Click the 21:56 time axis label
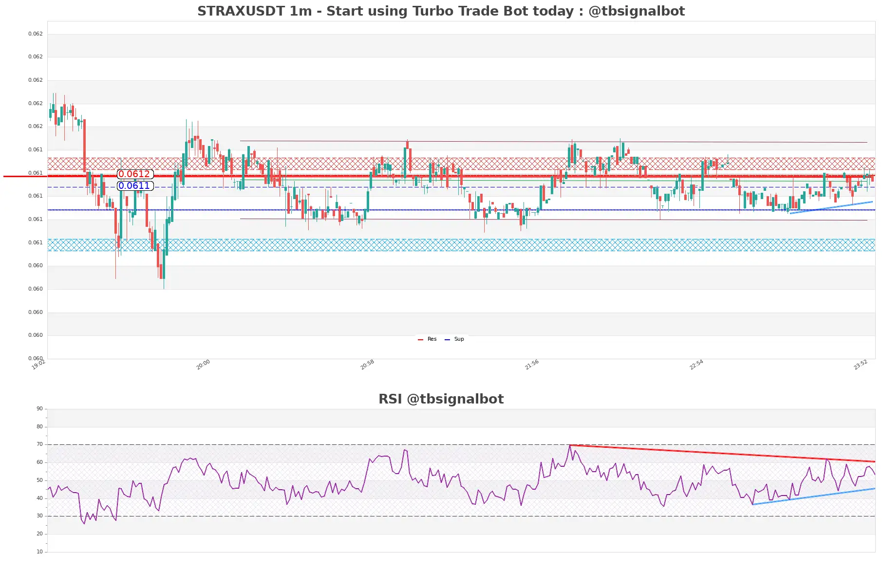882x588 pixels. click(x=532, y=365)
